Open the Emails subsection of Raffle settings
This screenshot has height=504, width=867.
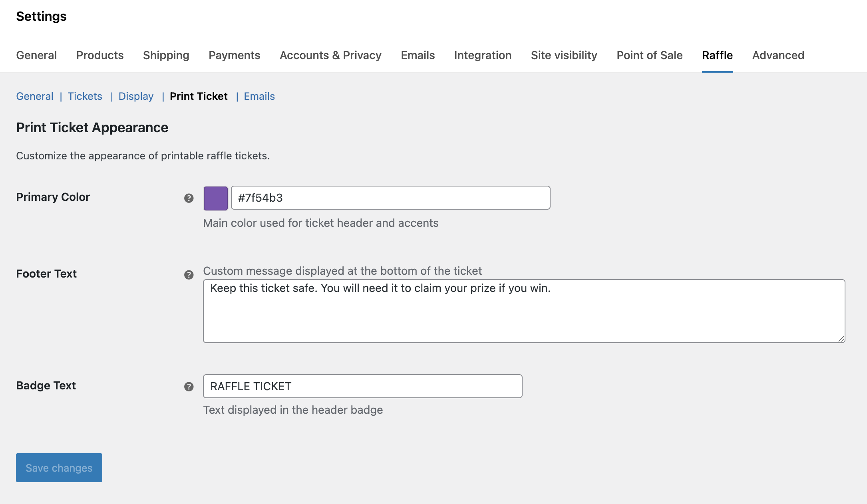(259, 96)
